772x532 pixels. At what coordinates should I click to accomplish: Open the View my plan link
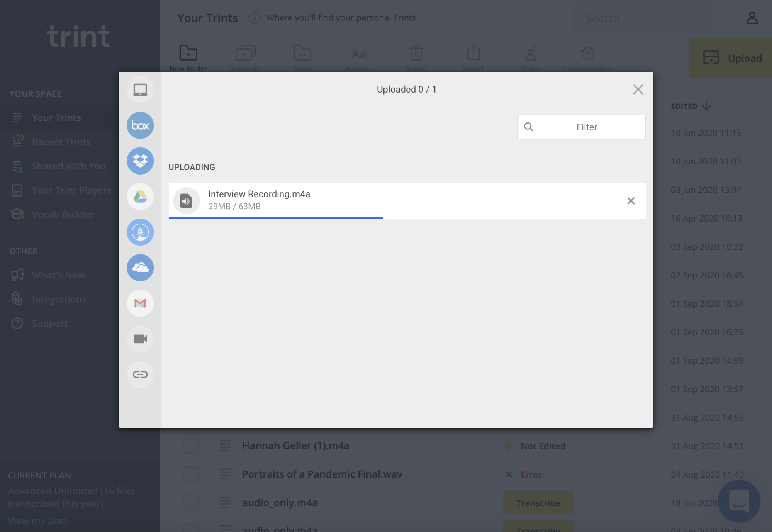[x=37, y=520]
